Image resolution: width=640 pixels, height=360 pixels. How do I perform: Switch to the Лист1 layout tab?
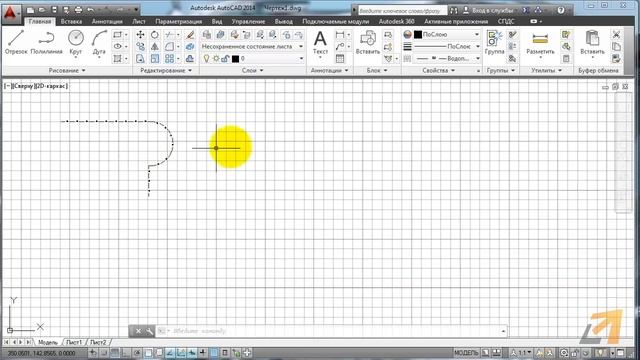pos(74,342)
